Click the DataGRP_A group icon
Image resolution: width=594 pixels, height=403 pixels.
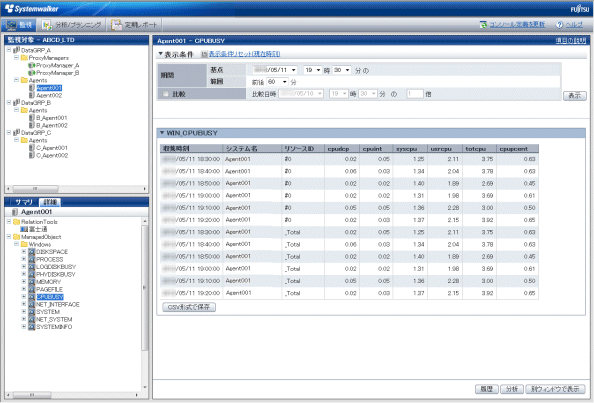(16, 50)
